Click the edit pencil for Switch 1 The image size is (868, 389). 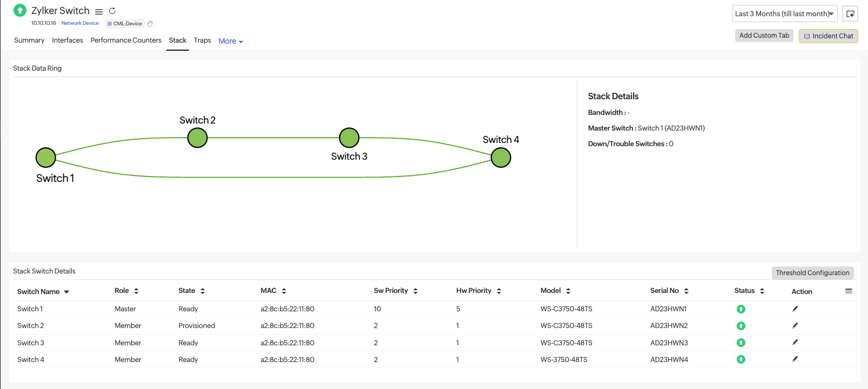click(x=795, y=309)
